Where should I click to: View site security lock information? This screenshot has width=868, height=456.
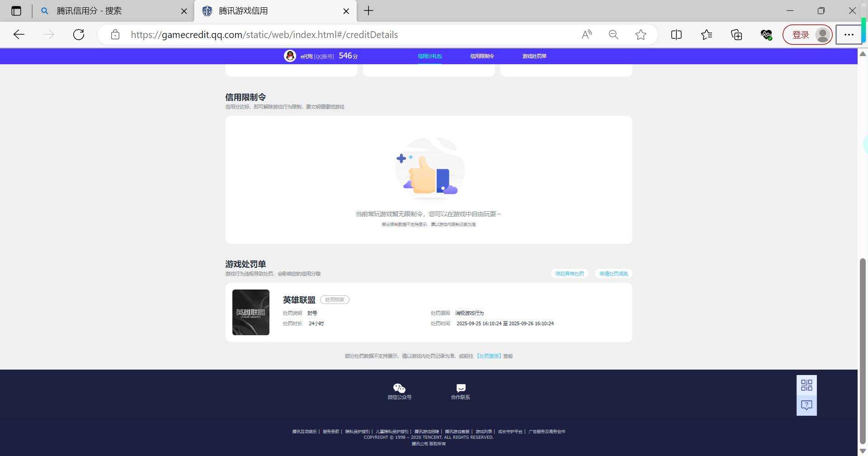point(115,34)
